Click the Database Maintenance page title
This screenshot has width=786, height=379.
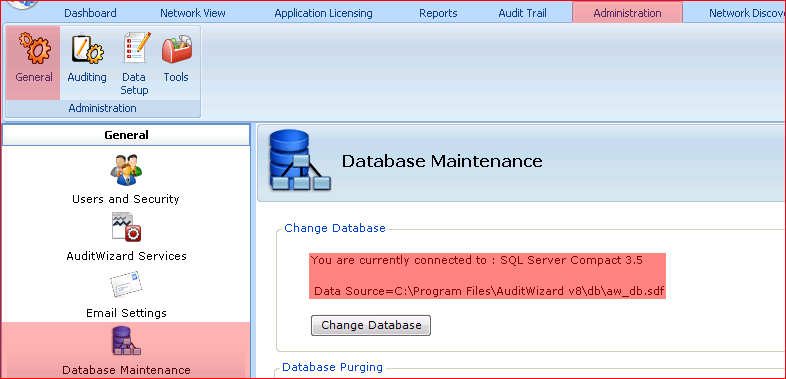(x=442, y=161)
